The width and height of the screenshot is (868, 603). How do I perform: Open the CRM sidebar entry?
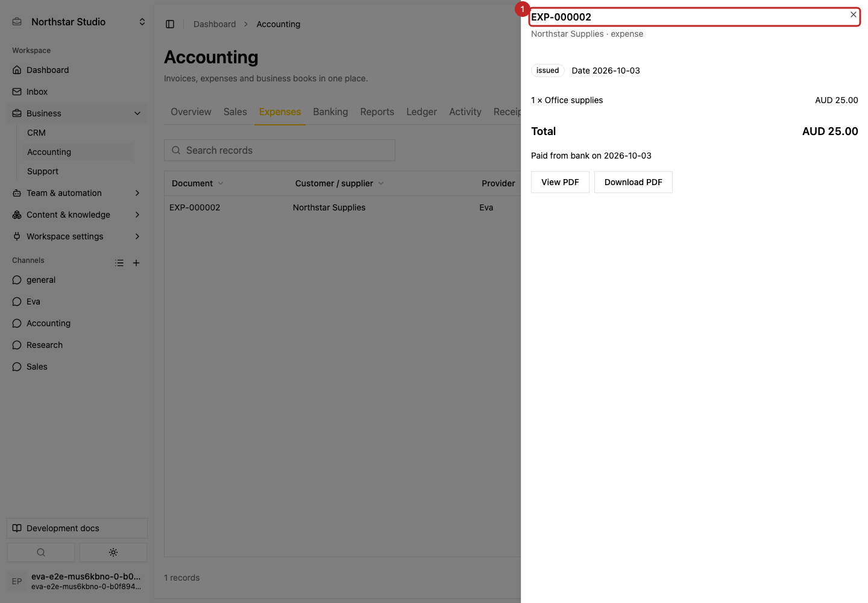[x=77, y=133]
